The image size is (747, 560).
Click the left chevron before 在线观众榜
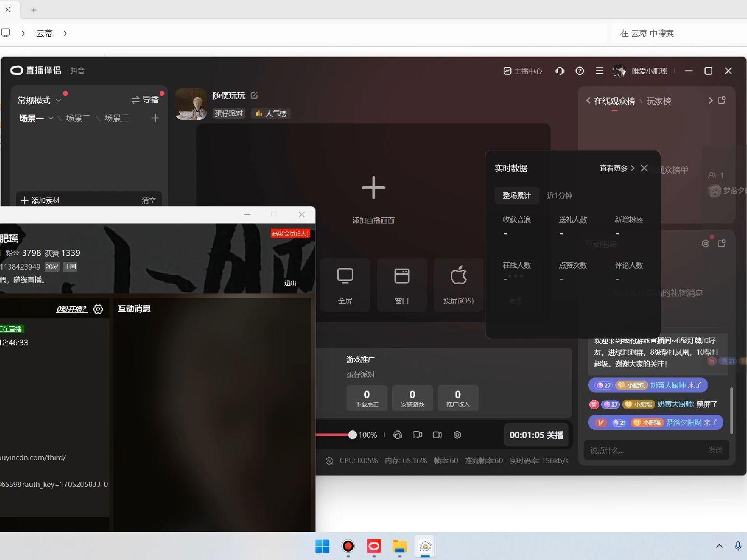pos(588,101)
